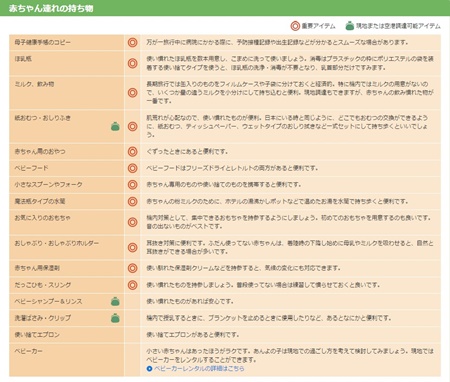Select the お気に入りのおもちゃ item name

click(43, 218)
